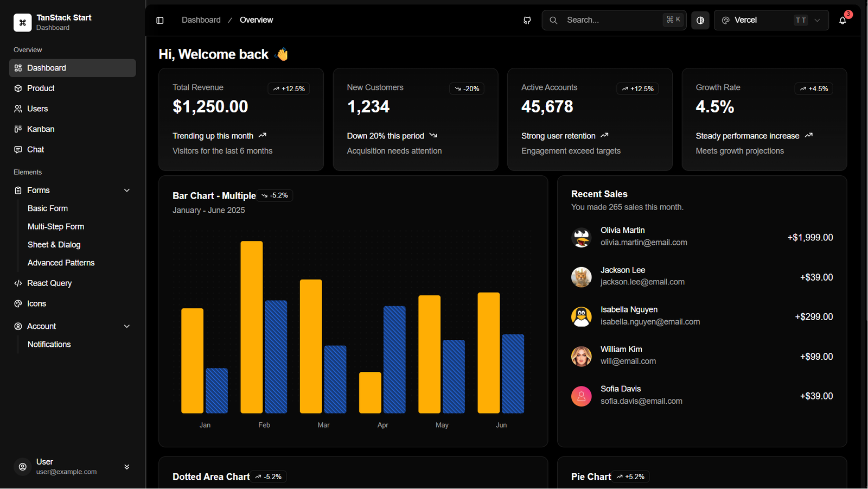Screen dimensions: 868x489
Task: Click the user avatar icon at sidebar bottom
Action: [x=22, y=467]
